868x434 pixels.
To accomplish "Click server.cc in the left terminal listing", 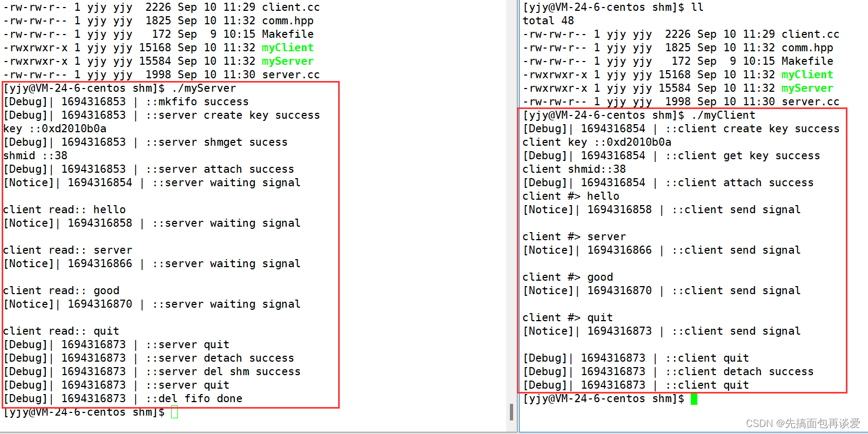I will pos(291,75).
